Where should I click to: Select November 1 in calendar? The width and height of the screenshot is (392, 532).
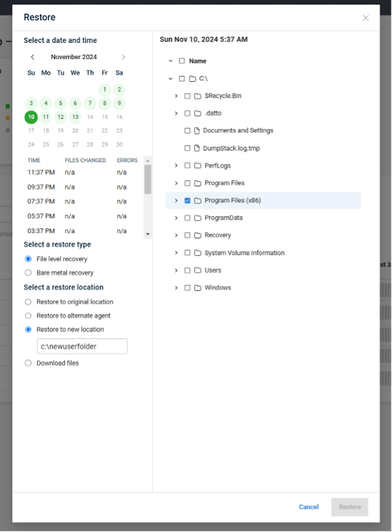104,90
